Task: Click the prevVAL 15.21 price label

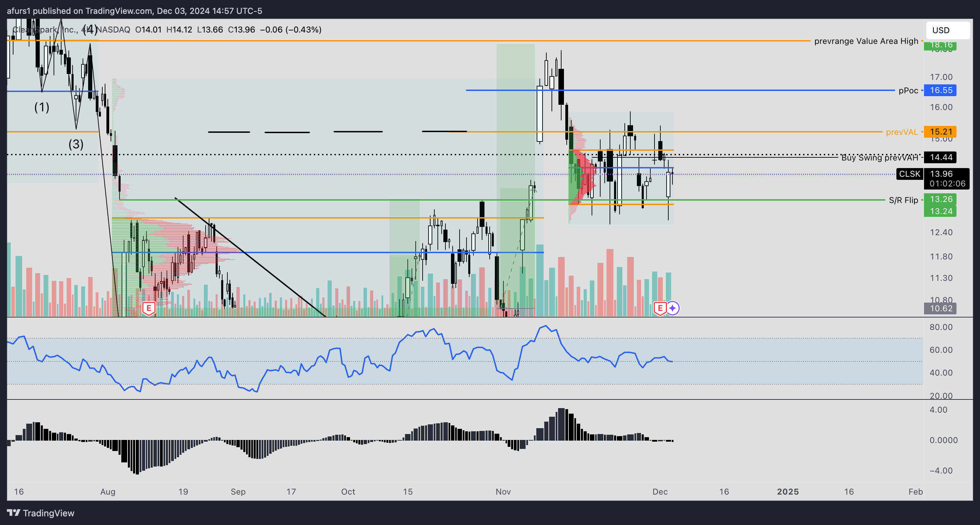Action: click(940, 132)
